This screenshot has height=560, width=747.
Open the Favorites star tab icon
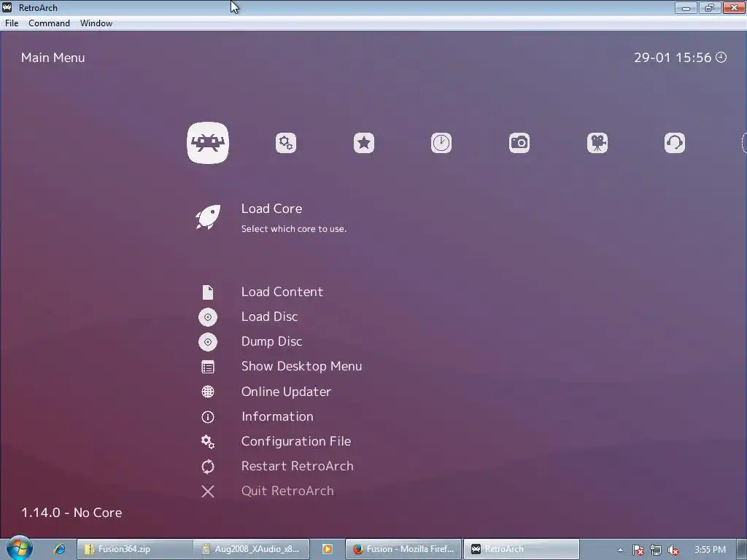click(x=364, y=143)
